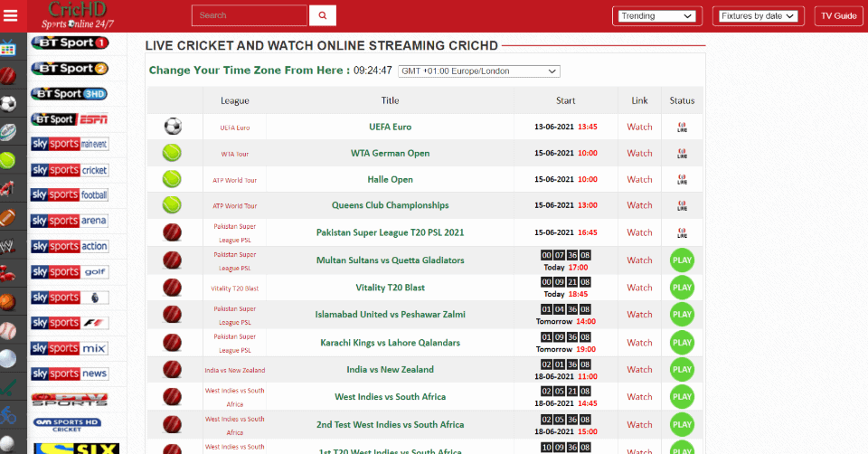868x454 pixels.
Task: Open Sky Sports Cricket channel
Action: [70, 170]
